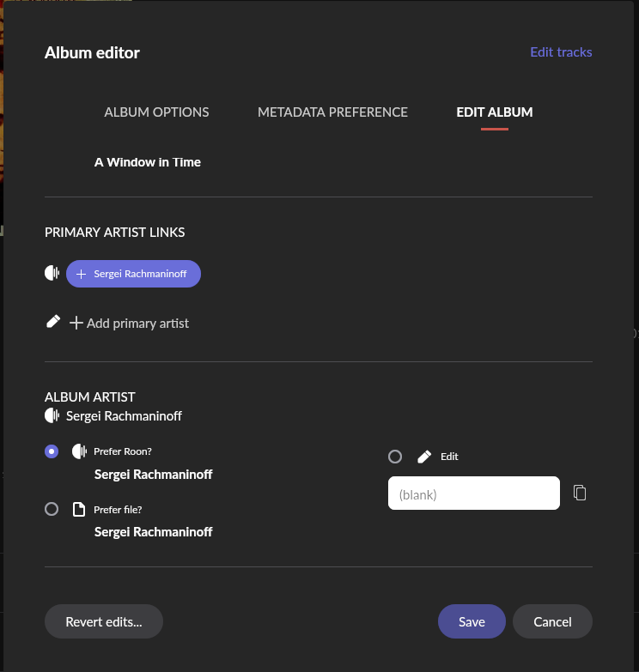Click the Roon icon under Album Artist heading
This screenshot has width=639, height=672.
pos(52,416)
